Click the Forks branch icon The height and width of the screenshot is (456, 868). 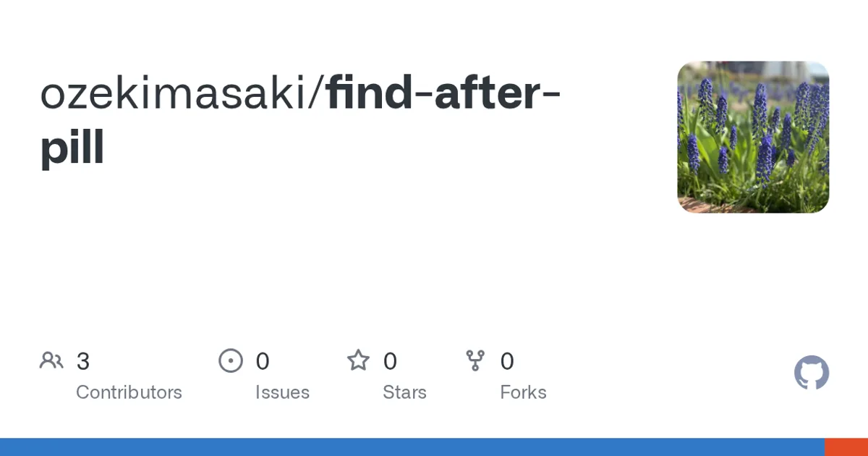(475, 360)
